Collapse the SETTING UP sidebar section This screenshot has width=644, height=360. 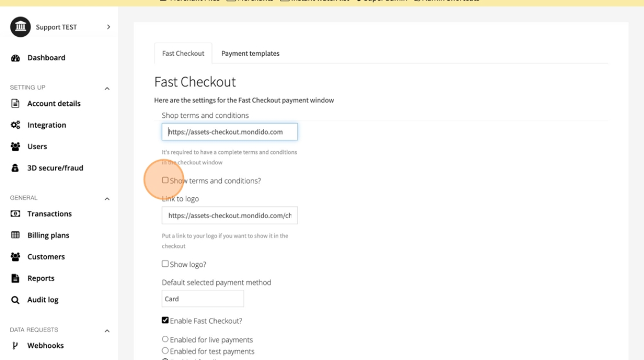click(107, 88)
